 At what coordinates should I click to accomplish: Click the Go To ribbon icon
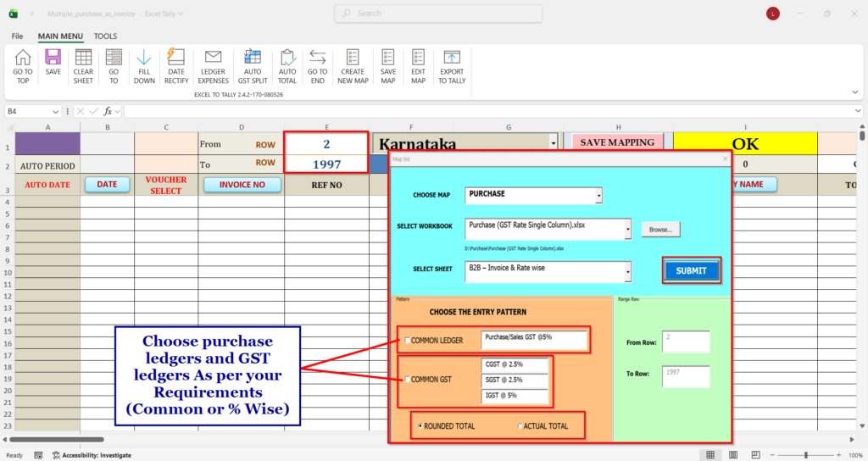click(x=114, y=58)
